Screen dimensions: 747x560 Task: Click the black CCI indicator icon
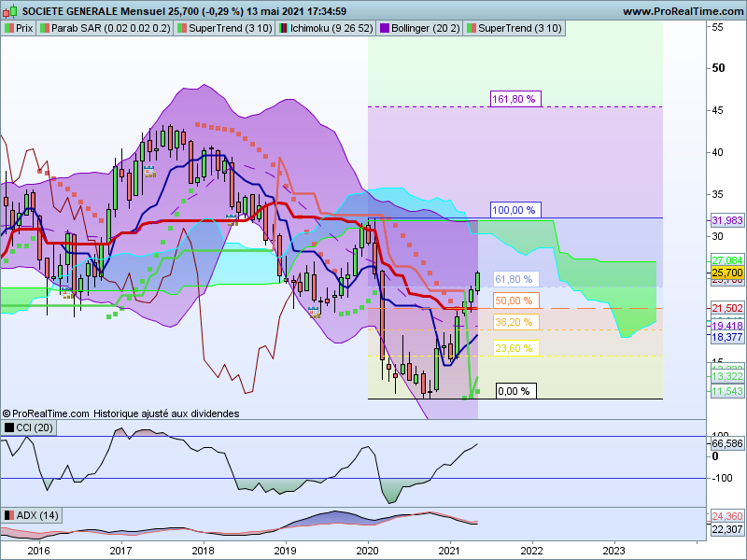[9, 427]
